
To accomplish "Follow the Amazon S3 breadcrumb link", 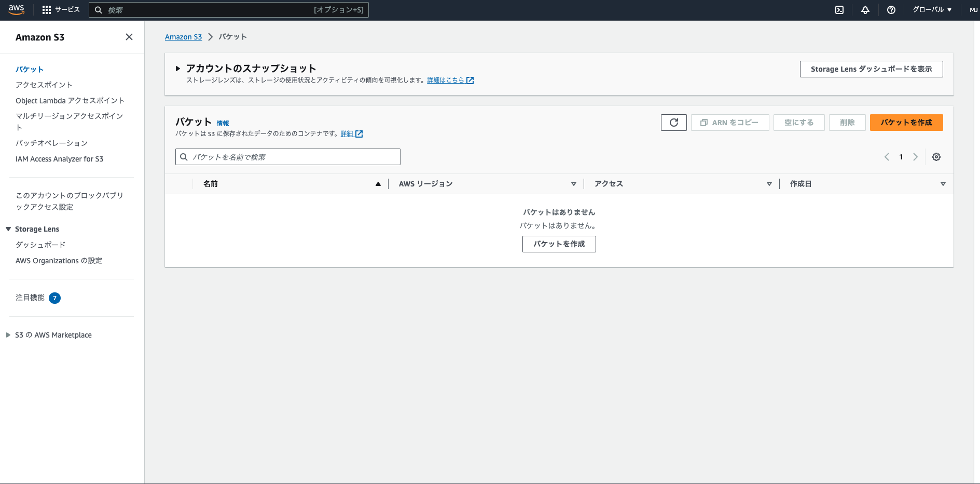I will pos(184,37).
